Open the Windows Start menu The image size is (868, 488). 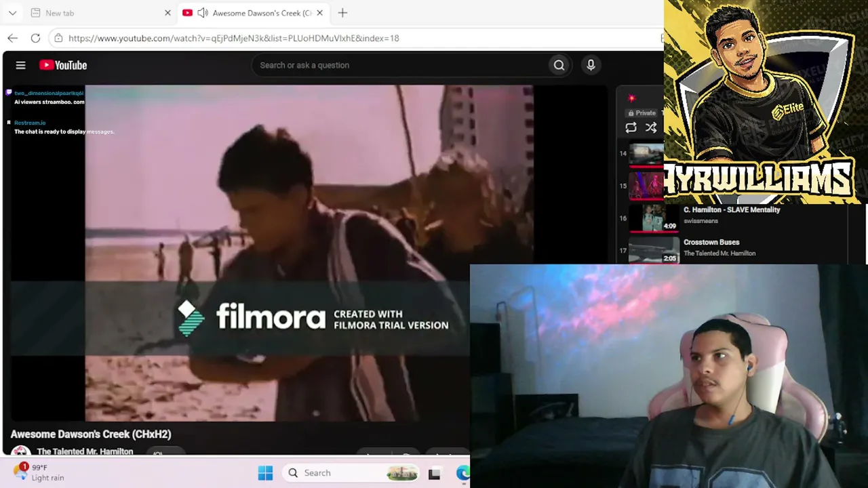tap(265, 473)
